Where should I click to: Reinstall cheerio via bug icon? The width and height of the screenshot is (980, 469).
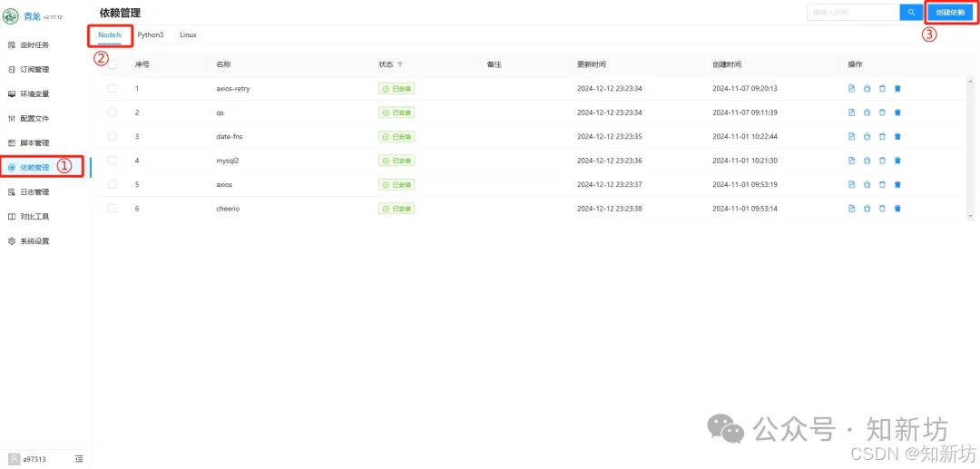(x=867, y=209)
